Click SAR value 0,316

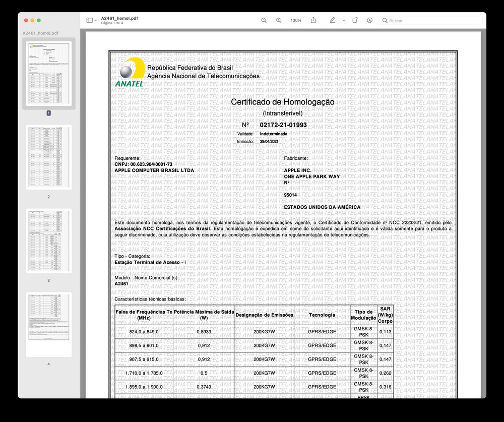click(385, 387)
